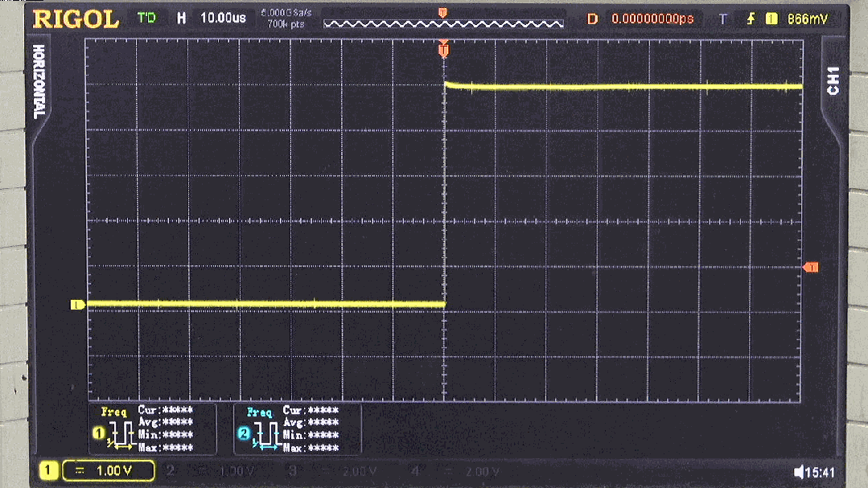Click the RIGOL logo
The width and height of the screenshot is (868, 488).
(x=76, y=19)
